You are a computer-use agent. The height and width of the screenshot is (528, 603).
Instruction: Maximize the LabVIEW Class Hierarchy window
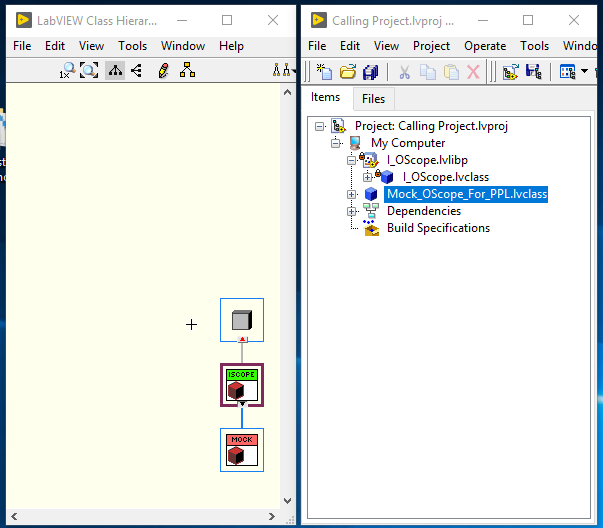[227, 20]
